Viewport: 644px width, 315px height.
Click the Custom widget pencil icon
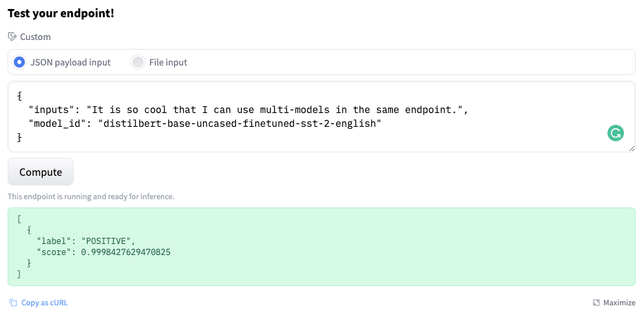pyautogui.click(x=12, y=37)
